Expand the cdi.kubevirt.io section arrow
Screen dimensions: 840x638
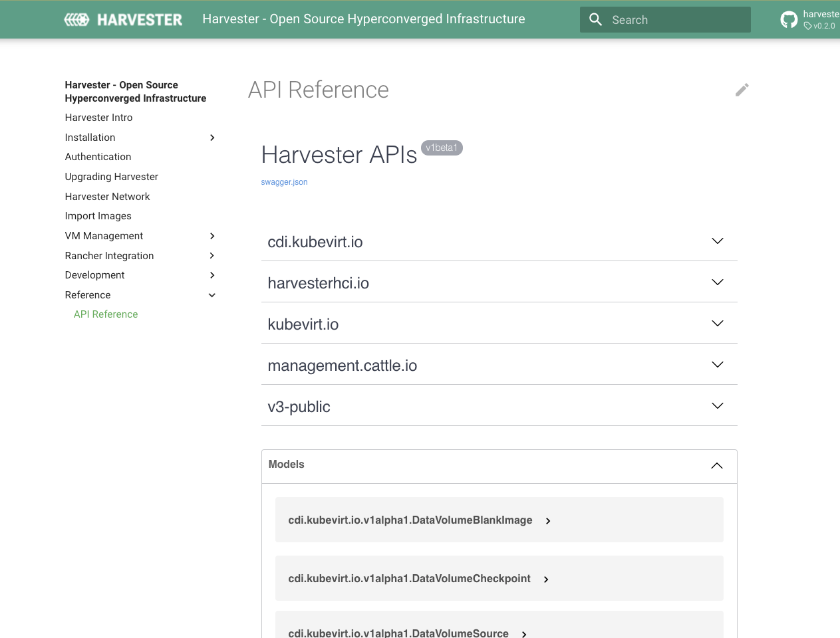point(718,241)
